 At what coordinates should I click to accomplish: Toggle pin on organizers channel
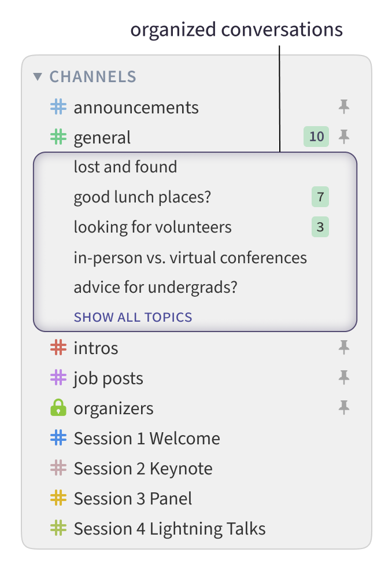tap(344, 408)
